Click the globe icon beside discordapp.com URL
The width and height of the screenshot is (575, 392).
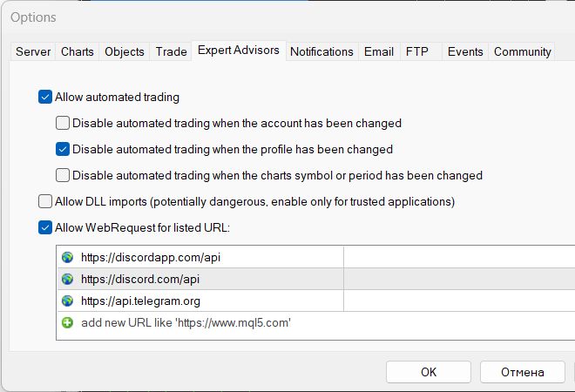coord(67,258)
